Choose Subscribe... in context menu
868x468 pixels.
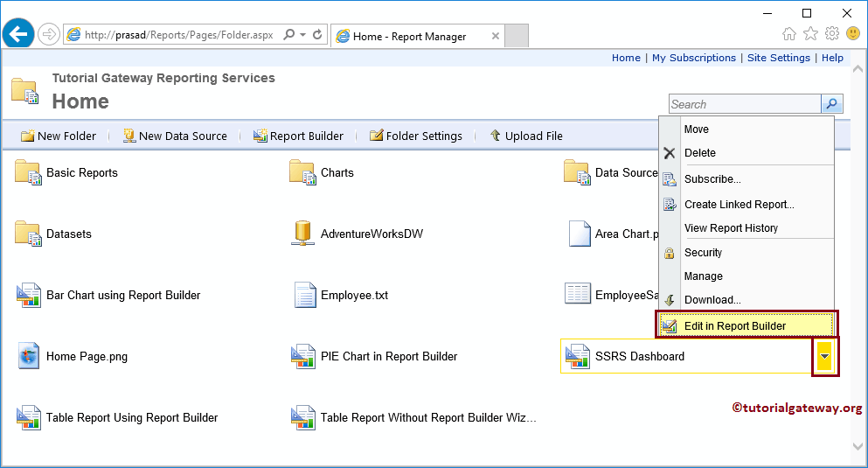(x=746, y=179)
